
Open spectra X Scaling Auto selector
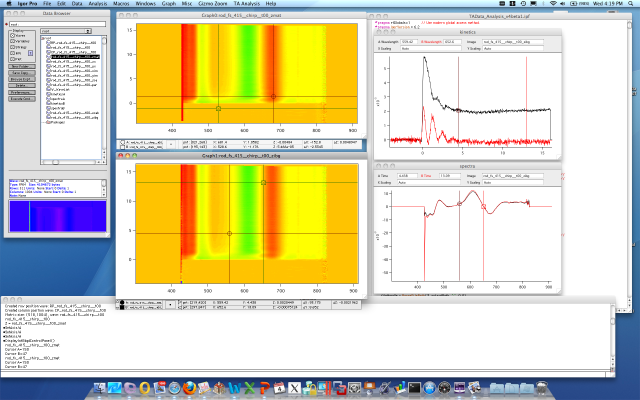tap(428, 182)
